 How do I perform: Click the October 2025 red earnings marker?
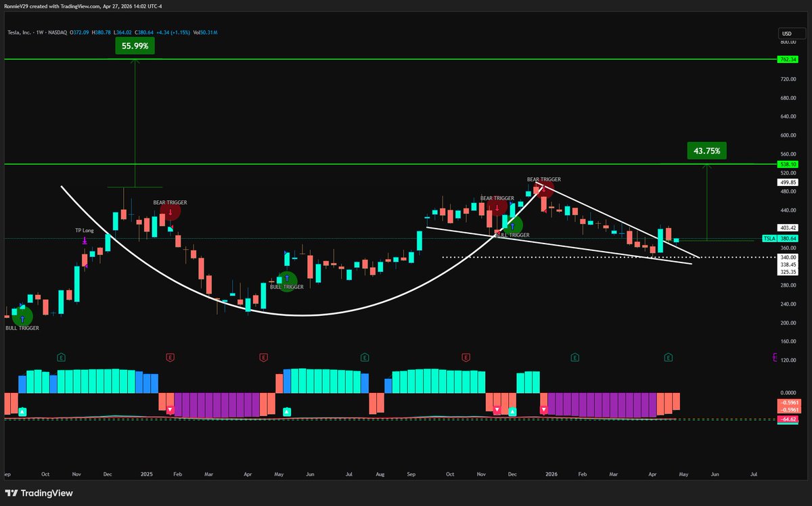[466, 356]
